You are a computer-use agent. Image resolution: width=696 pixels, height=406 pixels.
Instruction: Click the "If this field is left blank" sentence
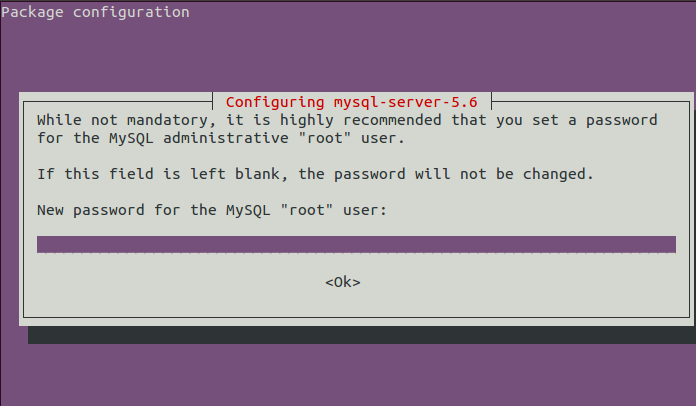[158, 174]
